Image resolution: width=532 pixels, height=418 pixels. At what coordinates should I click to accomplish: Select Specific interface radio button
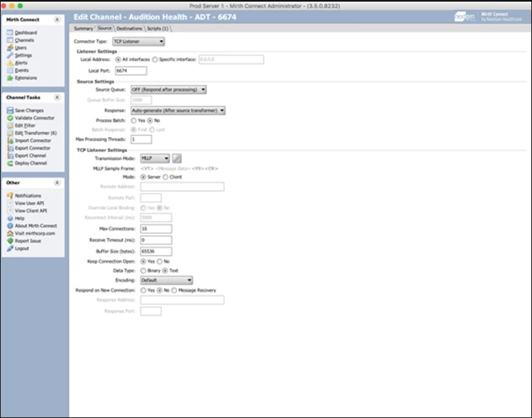[155, 60]
